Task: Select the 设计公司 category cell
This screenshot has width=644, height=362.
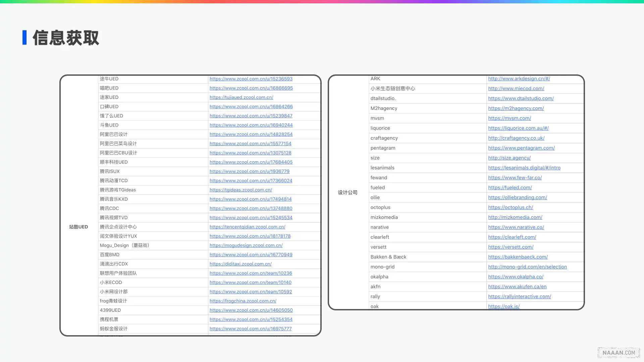Action: (x=347, y=192)
